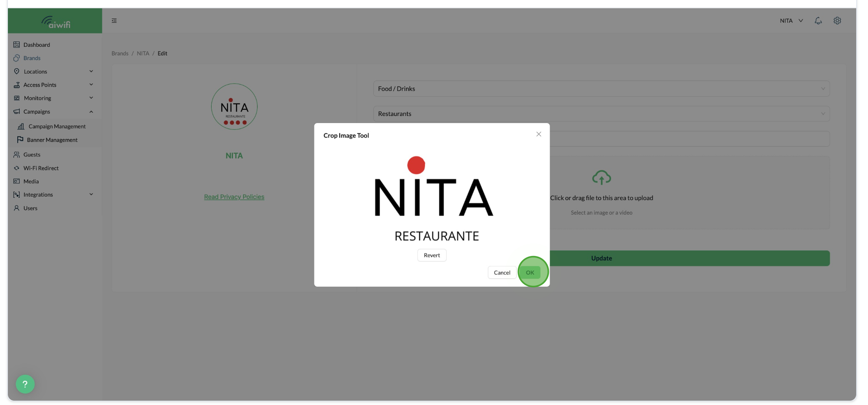Click the Edit breadcrumb text
Screen dimensions: 868x405
coord(163,53)
